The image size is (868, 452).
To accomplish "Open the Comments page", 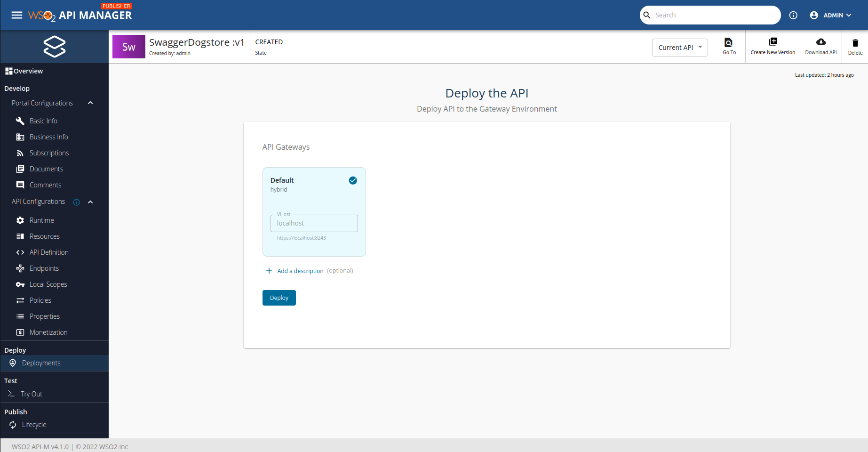I will [45, 185].
